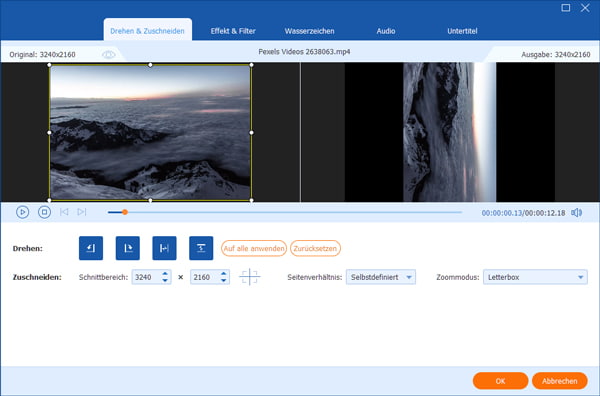Click top-right crop handle
The image size is (600, 396).
coord(251,65)
